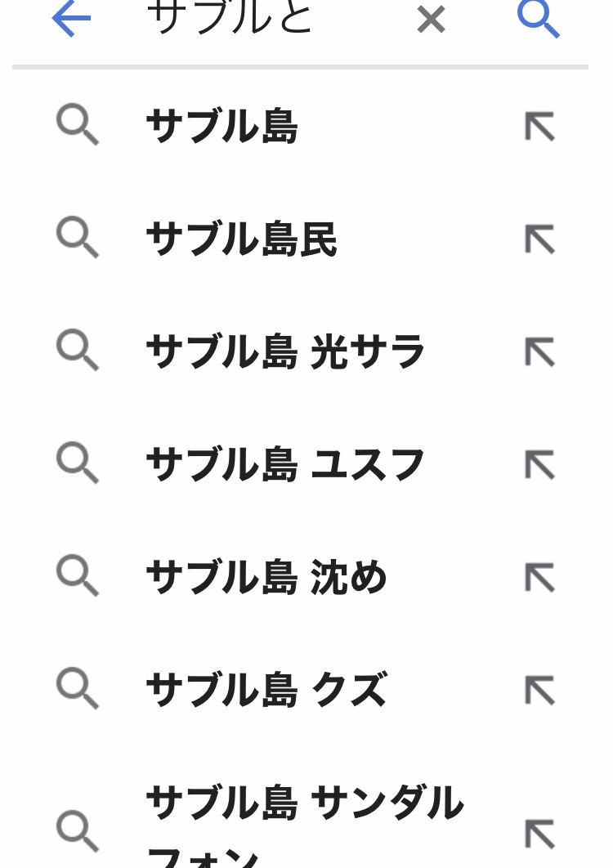Choose suggestion サブル島 光サラ
The height and width of the screenshot is (868, 613).
285,352
